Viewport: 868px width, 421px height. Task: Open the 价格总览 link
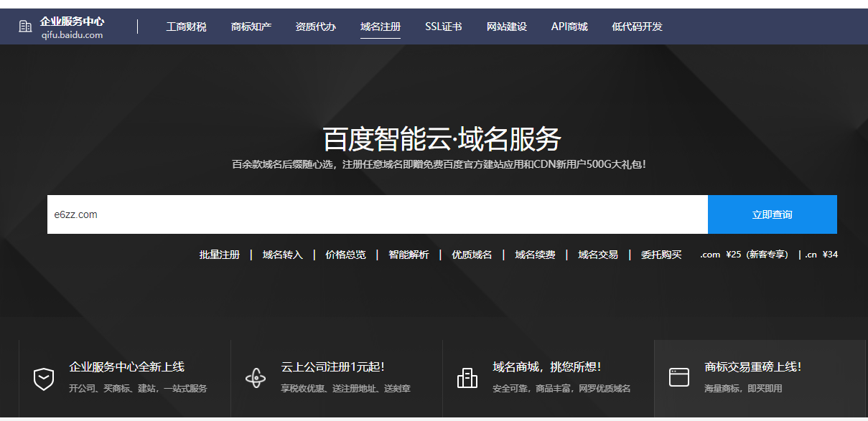click(x=346, y=255)
